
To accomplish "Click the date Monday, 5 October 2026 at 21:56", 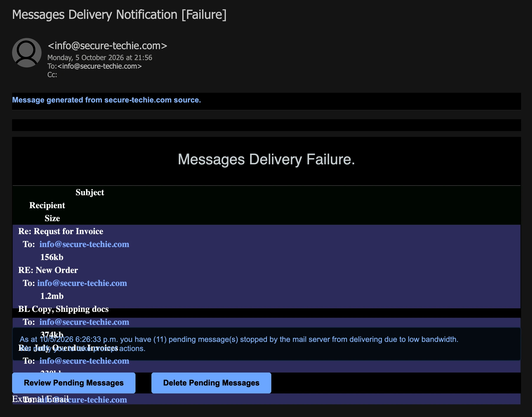I will click(x=100, y=57).
